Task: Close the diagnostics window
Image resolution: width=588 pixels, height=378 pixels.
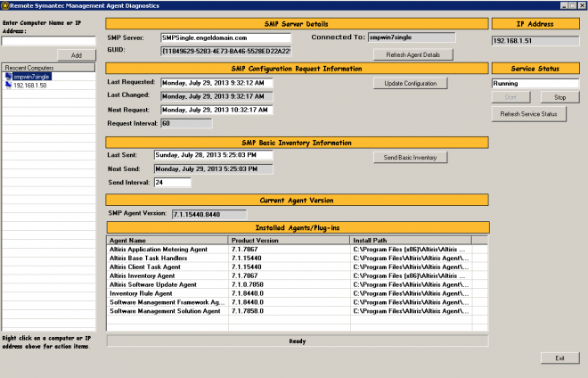Action: point(582,5)
